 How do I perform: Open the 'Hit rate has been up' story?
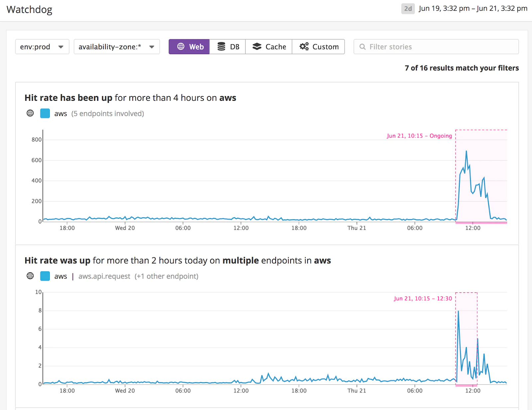pyautogui.click(x=130, y=98)
